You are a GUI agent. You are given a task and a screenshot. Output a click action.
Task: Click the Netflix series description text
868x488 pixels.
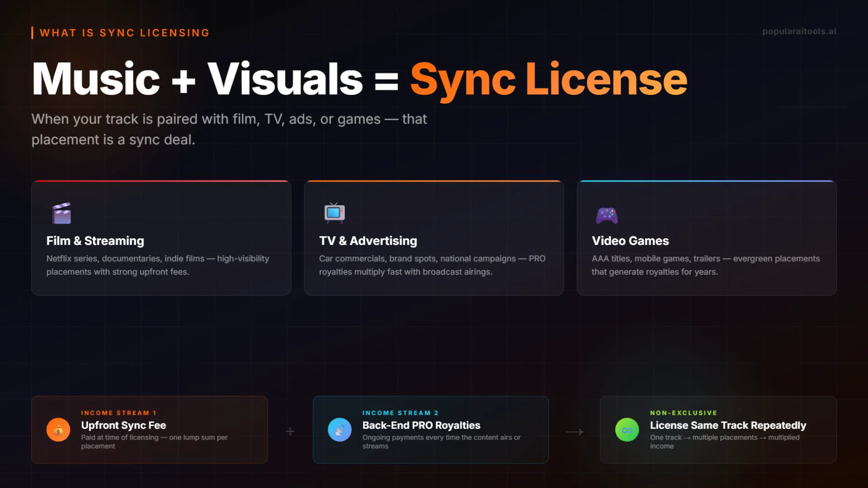click(x=158, y=265)
